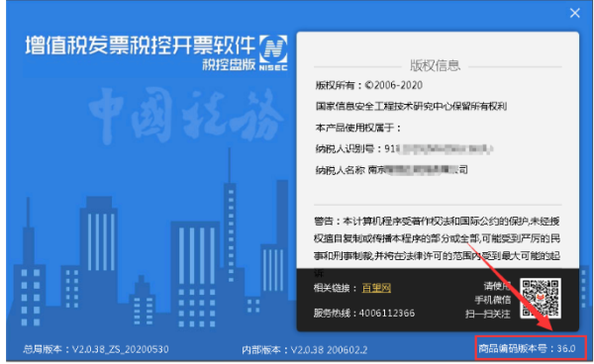Select the 商品编码版本号：36.0 text

pyautogui.click(x=527, y=348)
